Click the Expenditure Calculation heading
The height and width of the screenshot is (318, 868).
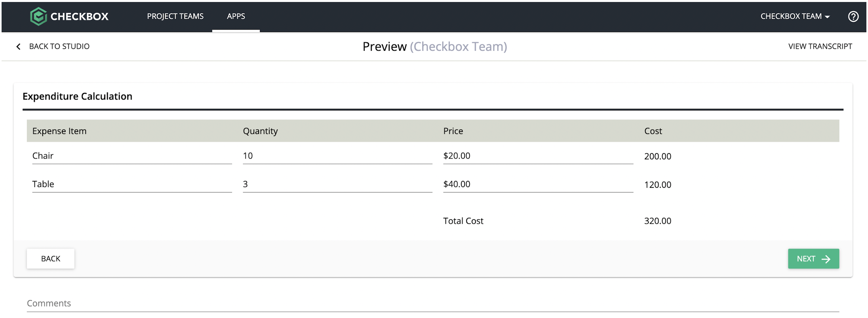(78, 96)
